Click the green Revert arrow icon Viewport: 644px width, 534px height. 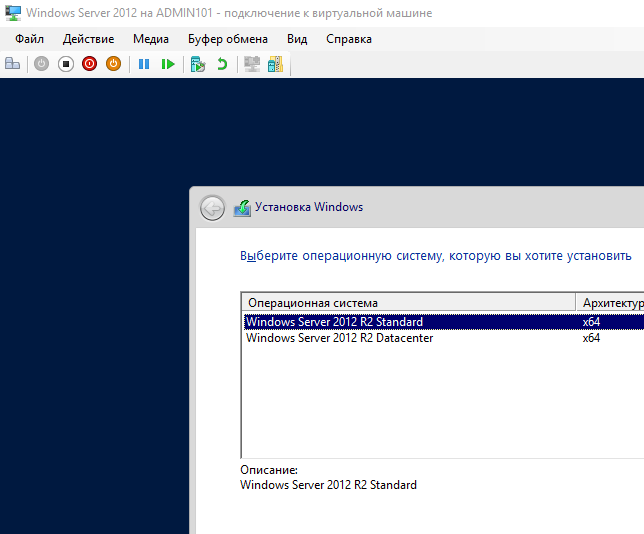[222, 64]
